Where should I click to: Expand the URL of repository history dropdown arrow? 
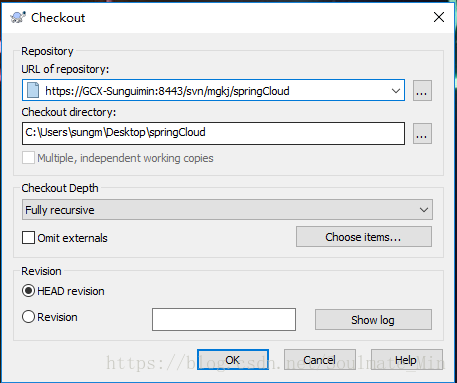click(396, 90)
